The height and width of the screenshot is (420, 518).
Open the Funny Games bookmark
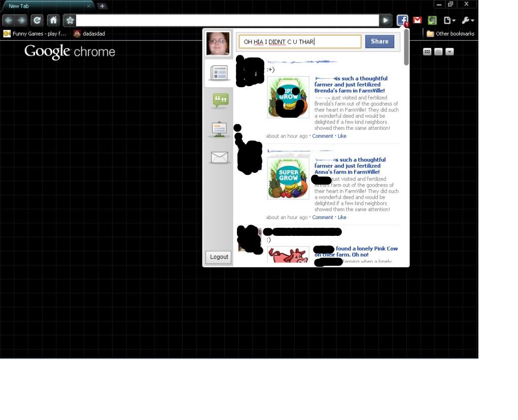tap(34, 33)
